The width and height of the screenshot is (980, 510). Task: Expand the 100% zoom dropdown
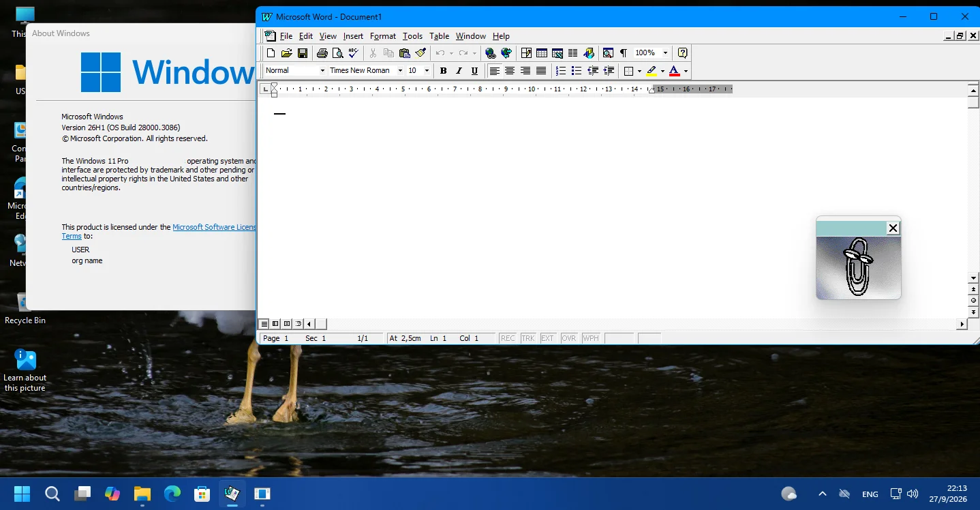[x=665, y=53]
